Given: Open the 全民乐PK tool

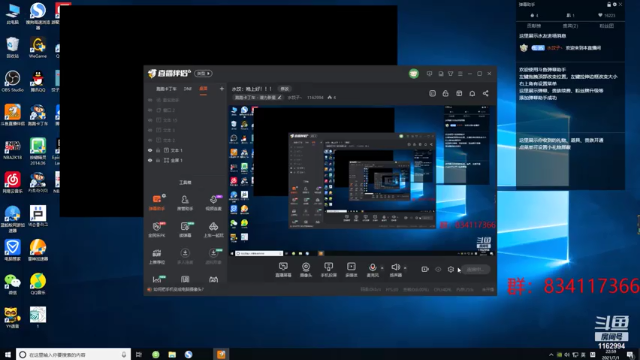Looking at the screenshot, I should click(x=157, y=229).
